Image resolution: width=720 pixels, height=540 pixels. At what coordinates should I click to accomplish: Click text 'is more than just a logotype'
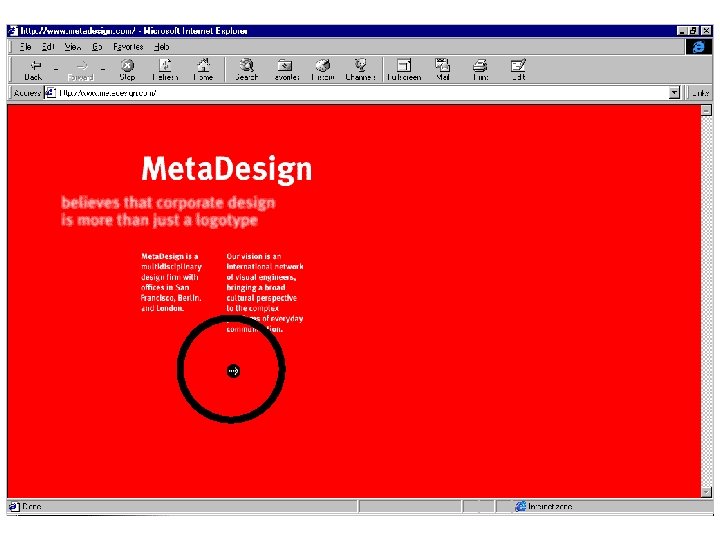(x=159, y=220)
